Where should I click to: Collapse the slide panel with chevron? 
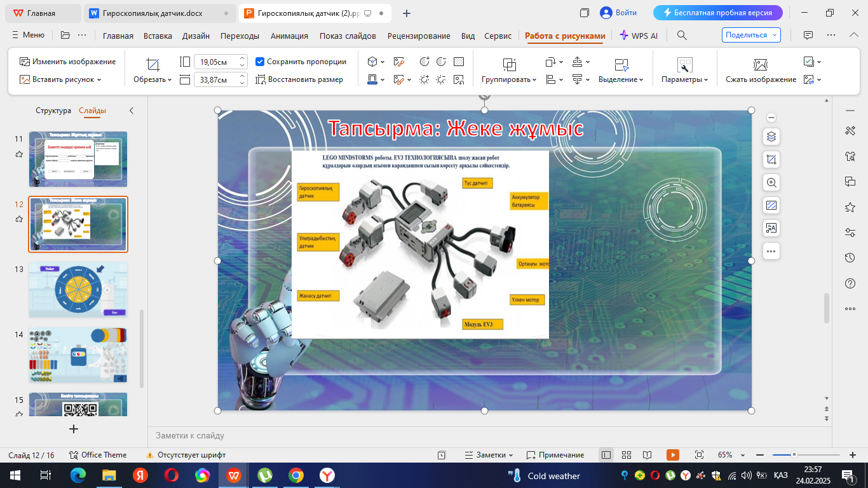click(x=132, y=111)
